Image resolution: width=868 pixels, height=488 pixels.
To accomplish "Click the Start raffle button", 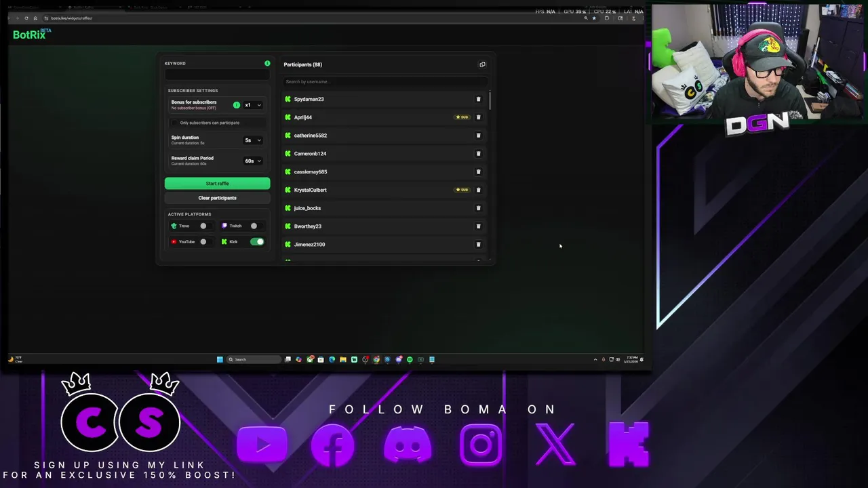I will coord(217,184).
